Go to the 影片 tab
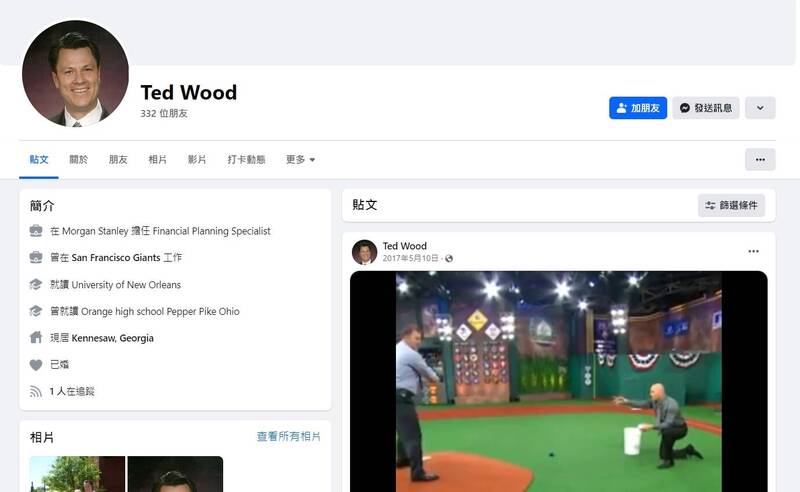Viewport: 800px width, 492px height. (x=197, y=160)
